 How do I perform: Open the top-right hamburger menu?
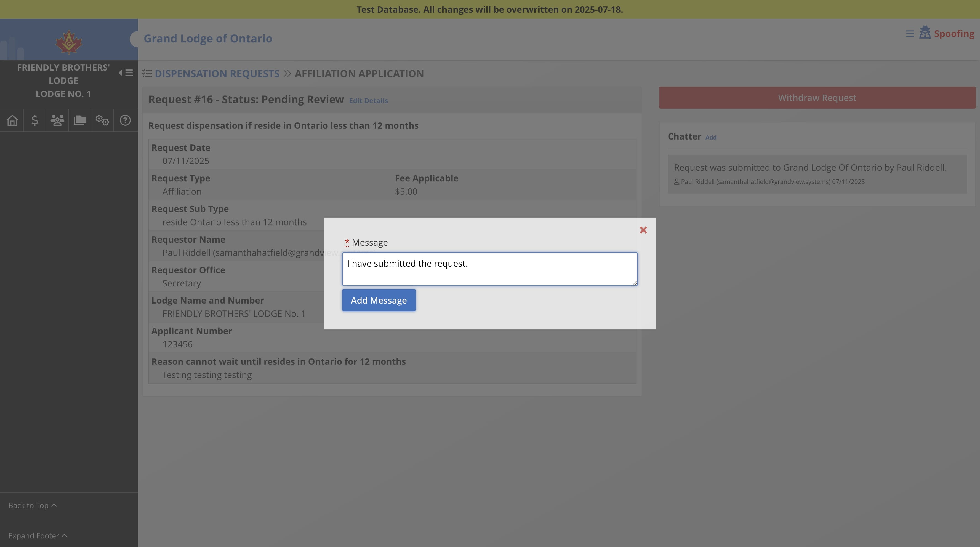click(x=910, y=34)
